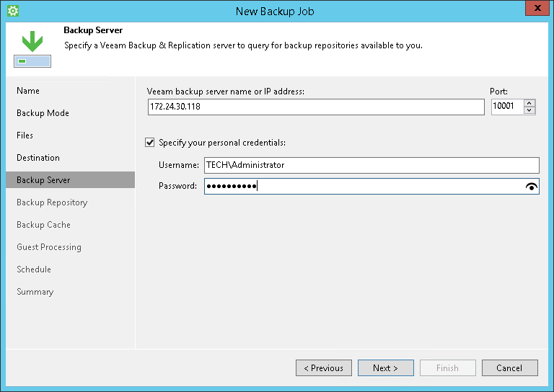This screenshot has width=554, height=392.
Task: Focus the Username text field
Action: point(371,165)
